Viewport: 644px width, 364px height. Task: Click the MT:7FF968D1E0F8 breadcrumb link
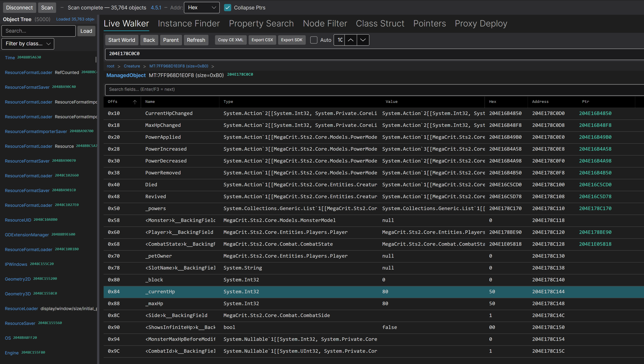click(179, 66)
